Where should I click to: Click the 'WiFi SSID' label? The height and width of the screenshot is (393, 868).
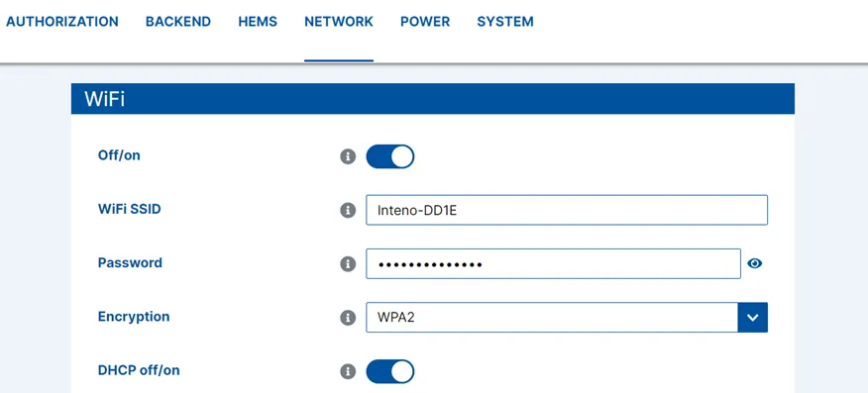pos(130,210)
